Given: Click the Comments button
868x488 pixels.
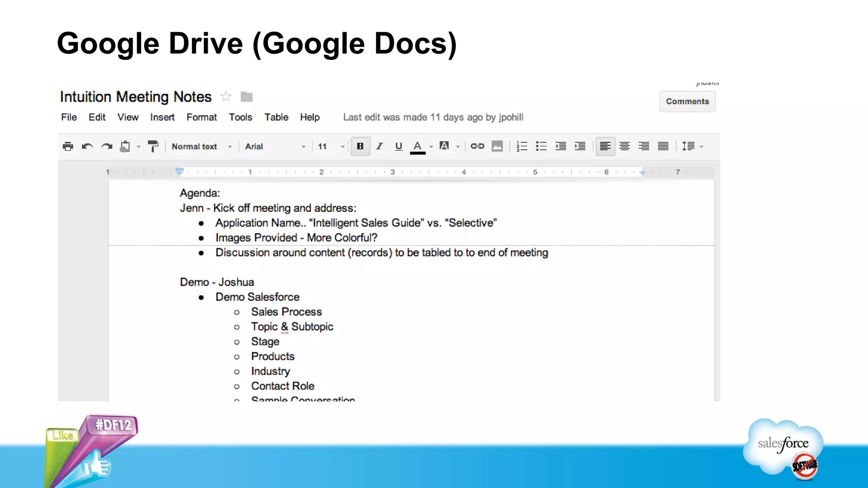Looking at the screenshot, I should tap(687, 102).
